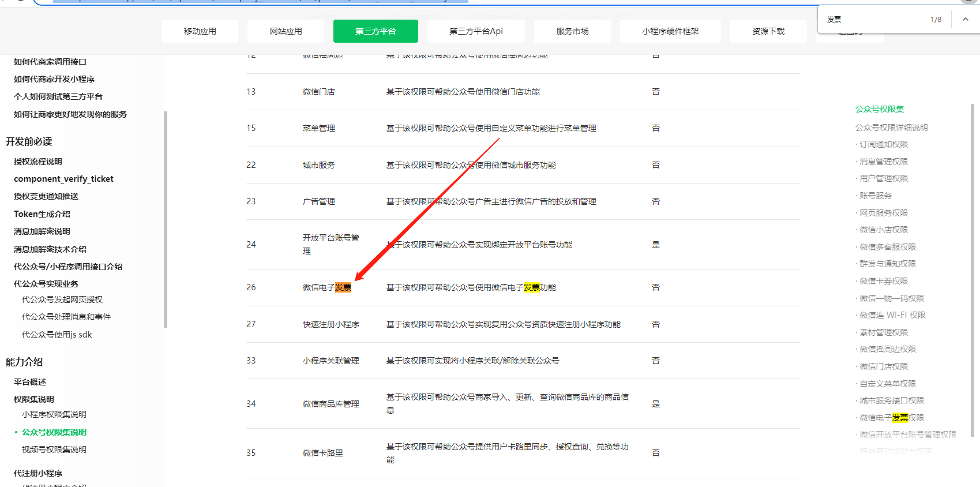This screenshot has height=487, width=980.
Task: Open 如何代商家开发小程序 link
Action: (54, 79)
